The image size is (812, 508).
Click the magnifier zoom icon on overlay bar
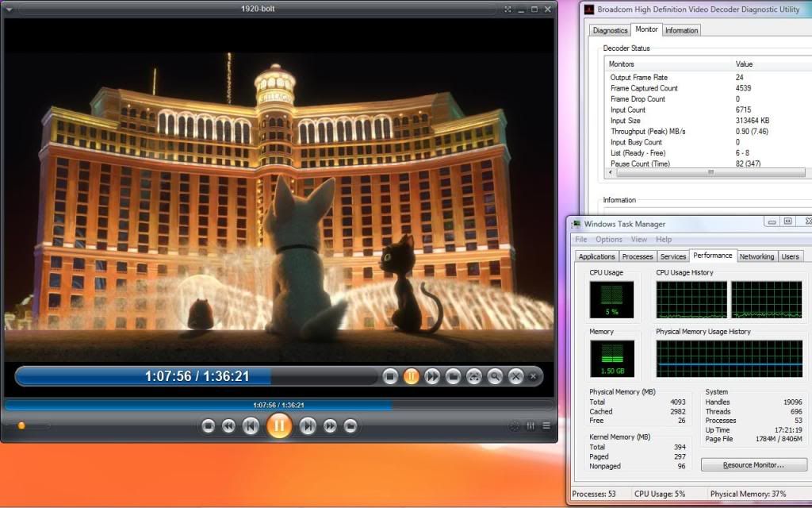pos(495,376)
